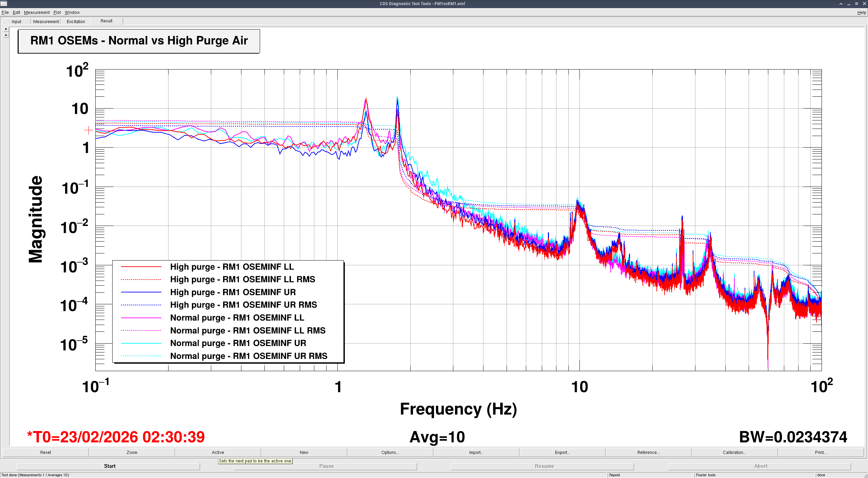Open the Options... dialog
The height and width of the screenshot is (478, 868).
coord(390,452)
